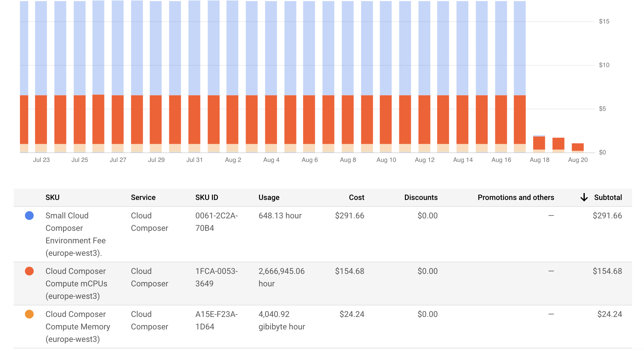Sort table by Subtotal column header

(608, 197)
